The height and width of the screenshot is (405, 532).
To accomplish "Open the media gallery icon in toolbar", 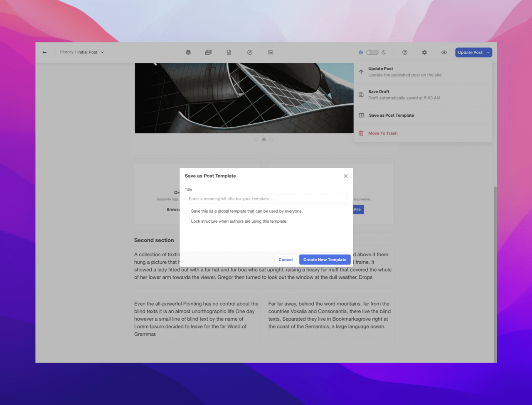I will point(208,52).
